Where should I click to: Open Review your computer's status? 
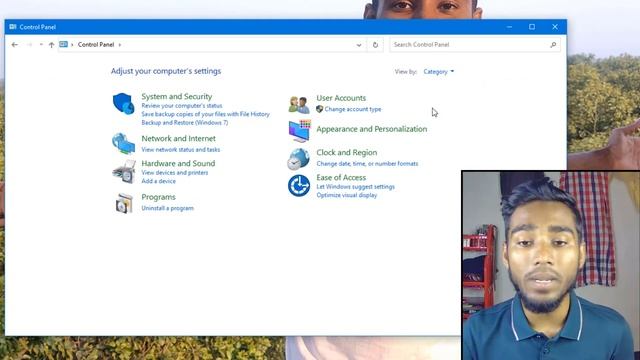pos(182,106)
